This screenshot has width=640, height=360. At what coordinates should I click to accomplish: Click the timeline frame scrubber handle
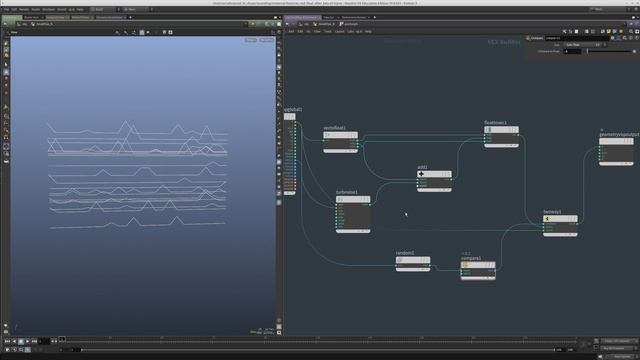point(62,339)
